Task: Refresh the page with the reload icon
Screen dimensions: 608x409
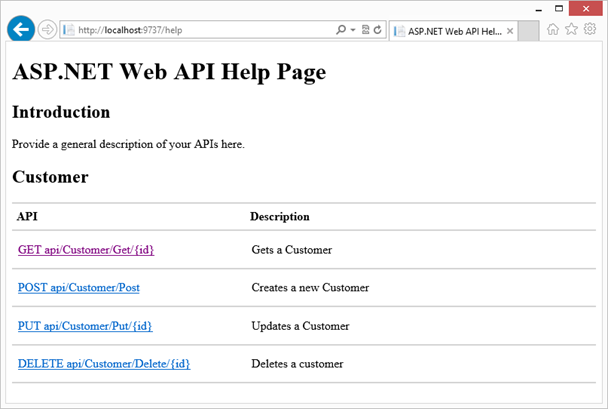Action: point(377,31)
